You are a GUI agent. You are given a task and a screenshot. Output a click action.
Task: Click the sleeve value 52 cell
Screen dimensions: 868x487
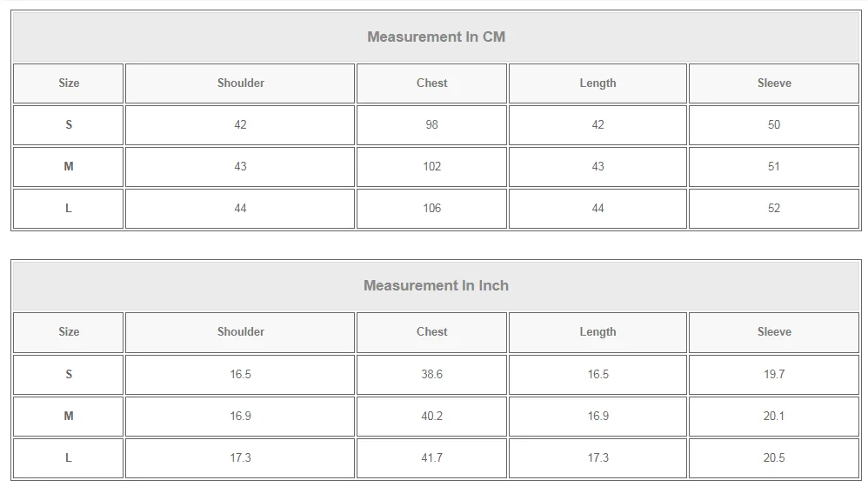pos(774,209)
